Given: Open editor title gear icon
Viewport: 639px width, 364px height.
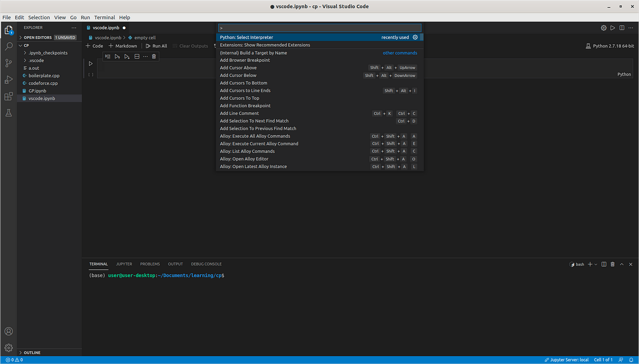Looking at the screenshot, I should [604, 28].
